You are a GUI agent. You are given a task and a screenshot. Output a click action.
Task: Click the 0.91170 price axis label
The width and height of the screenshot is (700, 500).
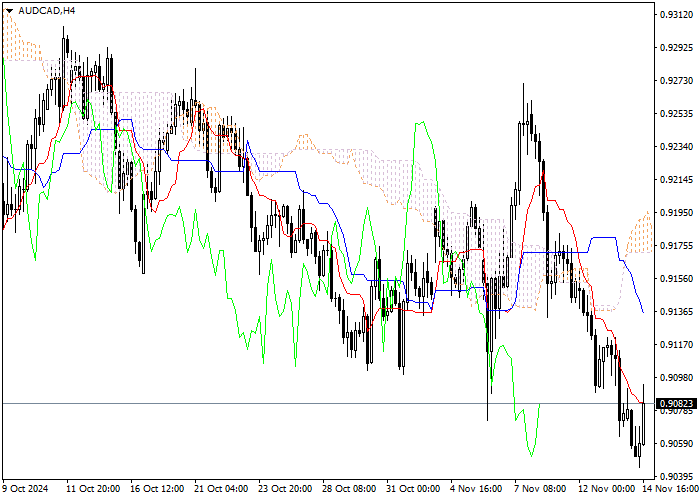click(677, 345)
